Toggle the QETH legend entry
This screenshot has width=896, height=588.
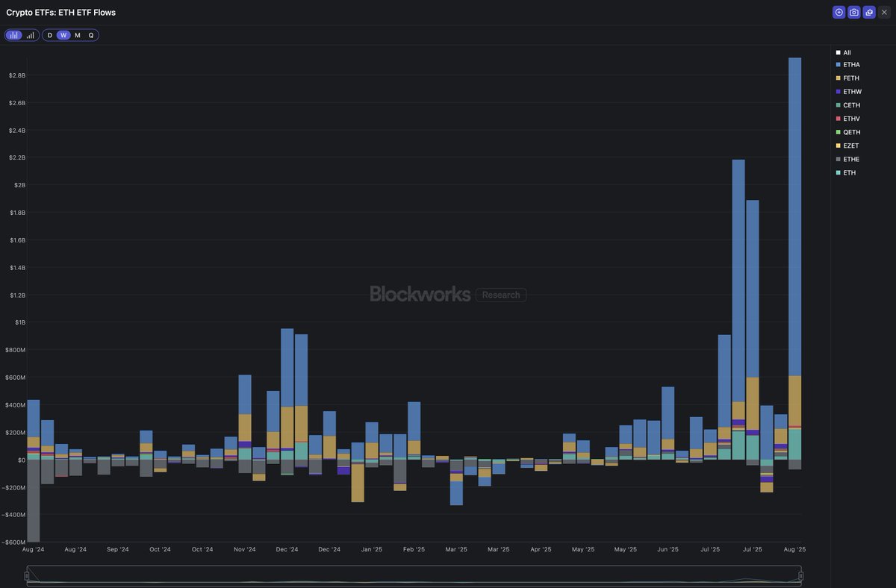[x=850, y=132]
